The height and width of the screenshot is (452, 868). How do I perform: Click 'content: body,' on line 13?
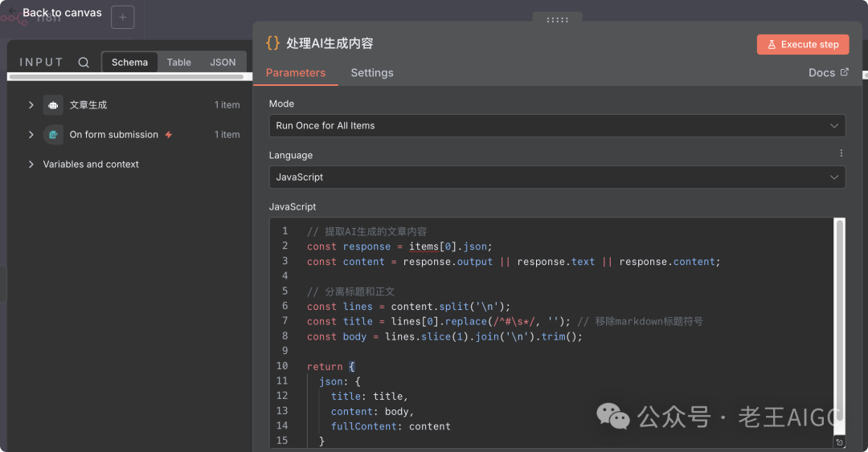(373, 411)
